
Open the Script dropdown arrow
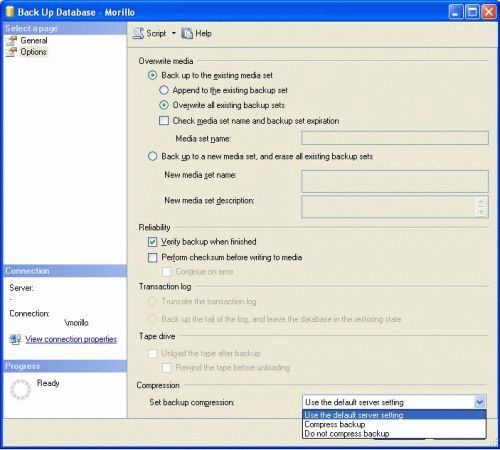(174, 33)
